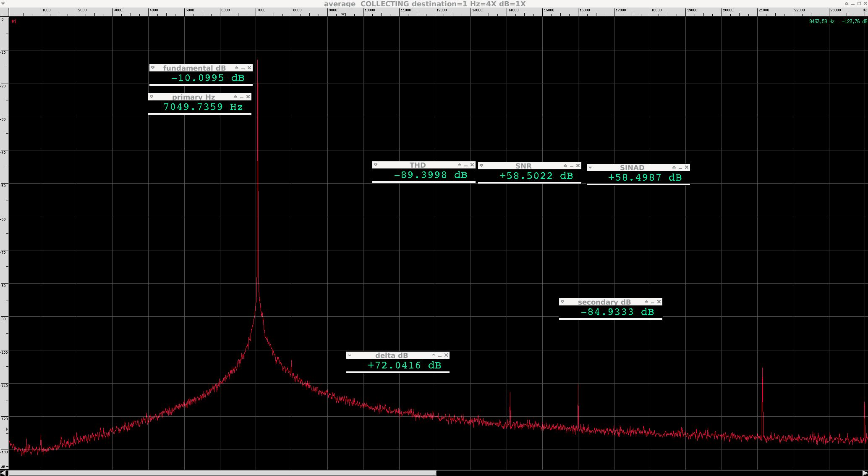Click the triangle marker on frequency ruler
The height and width of the screenshot is (476, 868).
(x=343, y=14)
